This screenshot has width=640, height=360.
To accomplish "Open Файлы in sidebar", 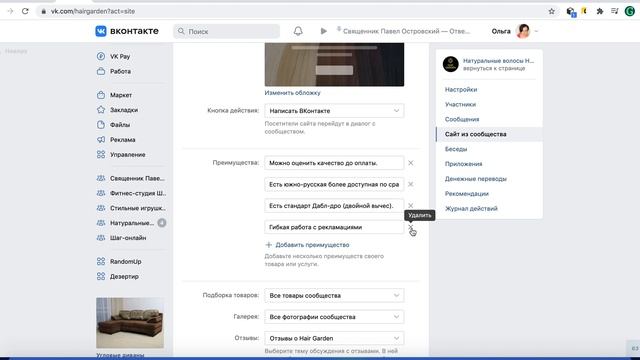I will pyautogui.click(x=120, y=125).
